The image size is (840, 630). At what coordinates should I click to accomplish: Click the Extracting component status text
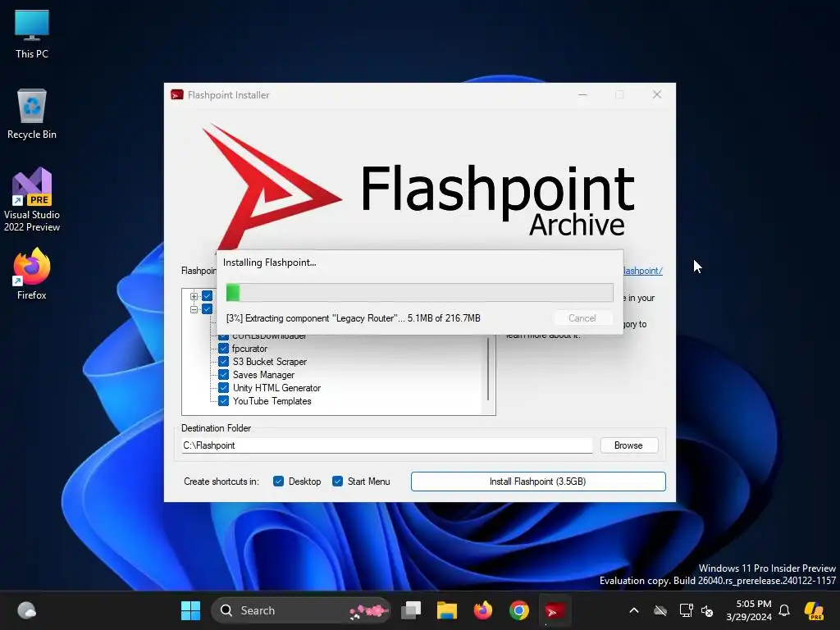353,318
